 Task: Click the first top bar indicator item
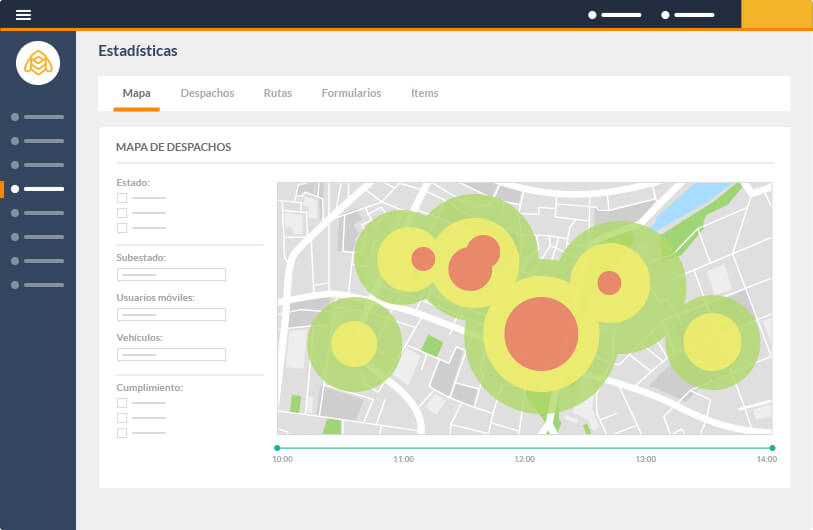point(615,15)
